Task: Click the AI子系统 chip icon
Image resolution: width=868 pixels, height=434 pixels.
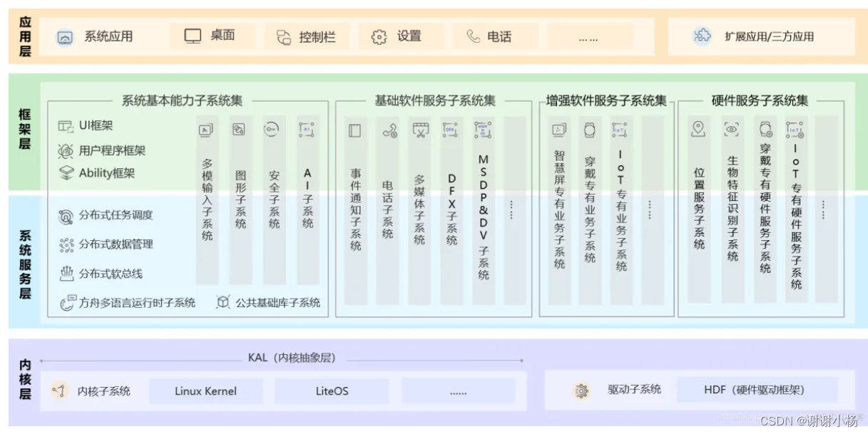Action: 306,130
